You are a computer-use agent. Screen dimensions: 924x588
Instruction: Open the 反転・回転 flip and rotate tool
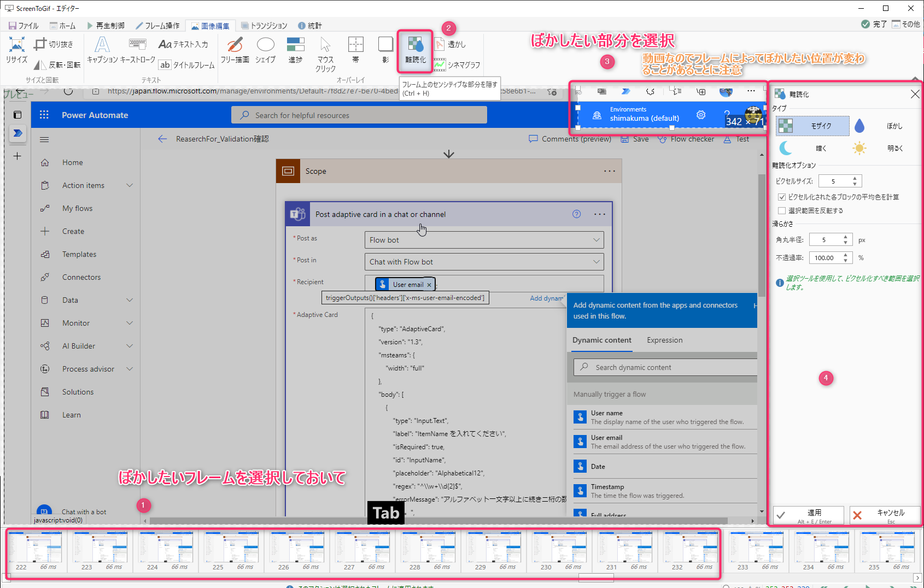coord(57,65)
